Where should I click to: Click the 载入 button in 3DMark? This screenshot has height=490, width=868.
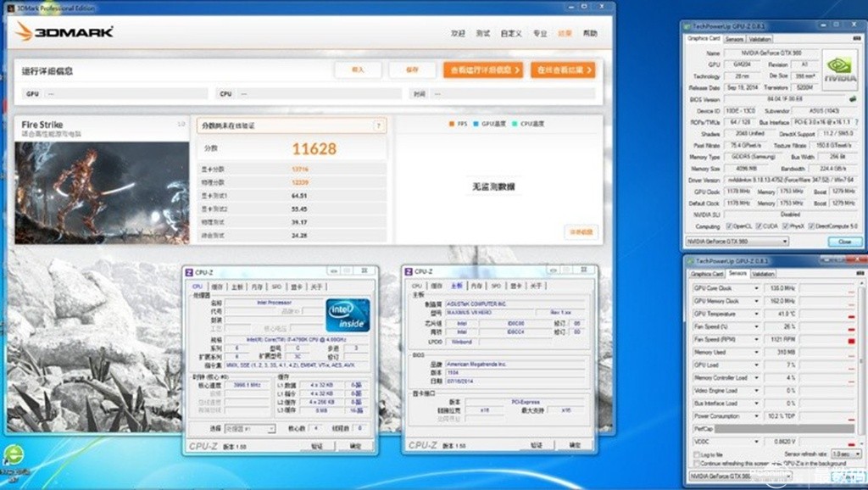(358, 70)
